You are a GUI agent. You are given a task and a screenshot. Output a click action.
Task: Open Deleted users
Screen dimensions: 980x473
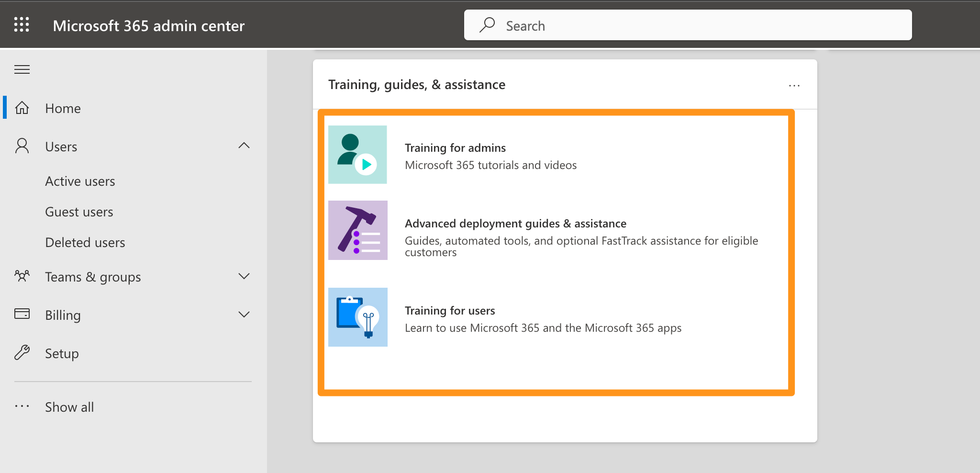[85, 242]
